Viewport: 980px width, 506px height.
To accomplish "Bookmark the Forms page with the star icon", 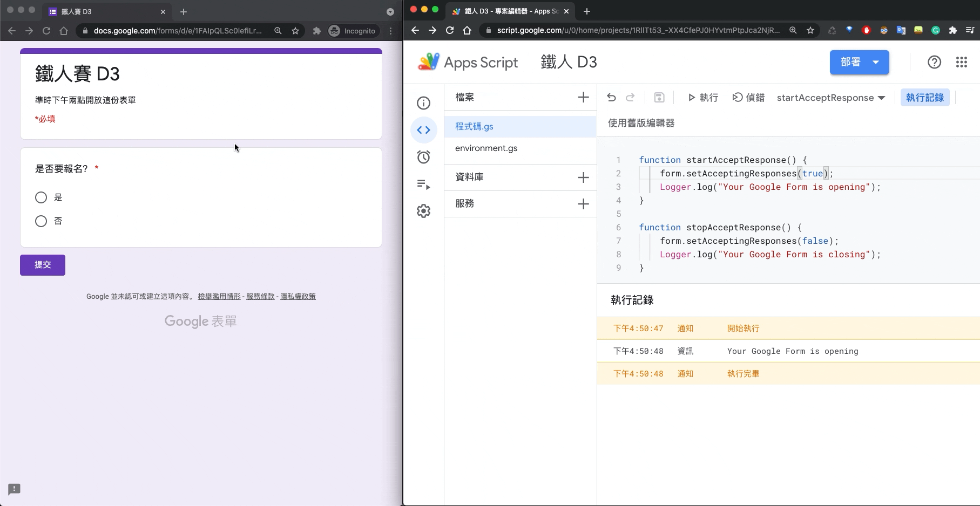I will (x=295, y=31).
